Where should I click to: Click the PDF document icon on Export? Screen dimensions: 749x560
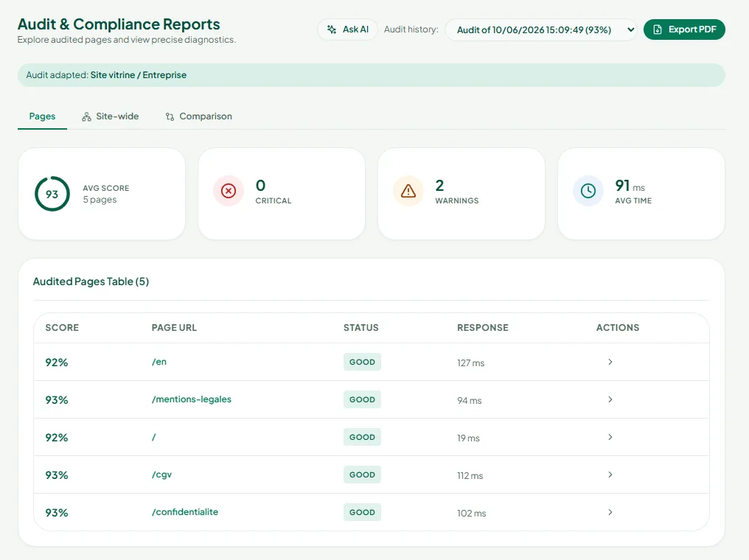[658, 29]
